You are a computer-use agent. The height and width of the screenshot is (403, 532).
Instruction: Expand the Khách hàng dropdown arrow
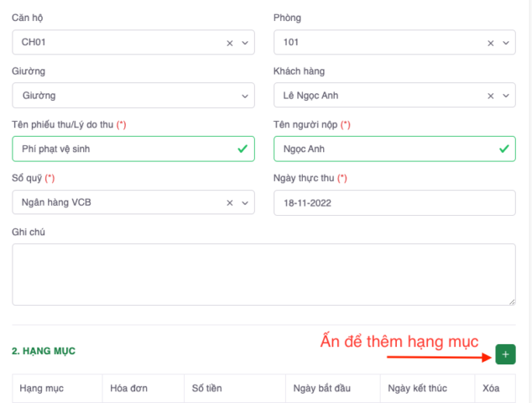point(507,96)
